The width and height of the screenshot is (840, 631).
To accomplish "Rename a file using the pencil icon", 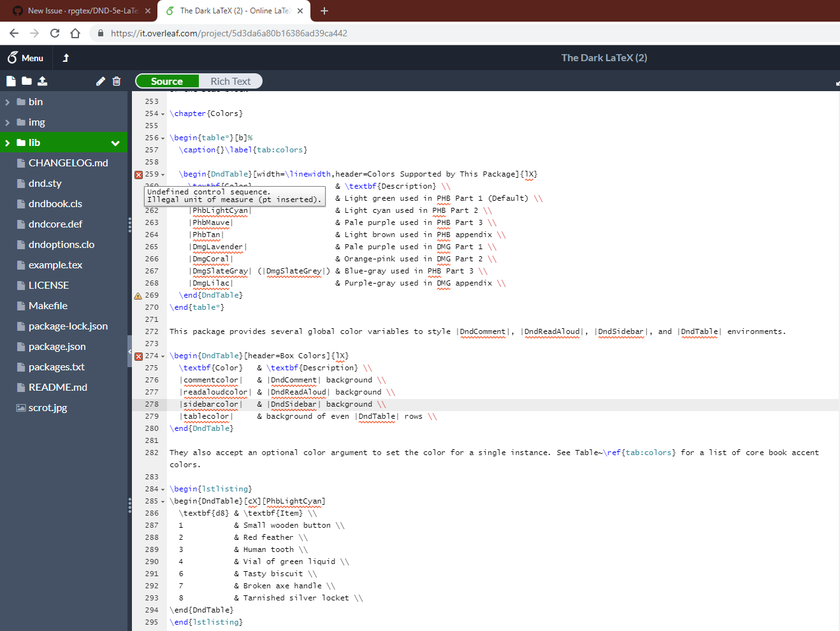I will coord(100,81).
